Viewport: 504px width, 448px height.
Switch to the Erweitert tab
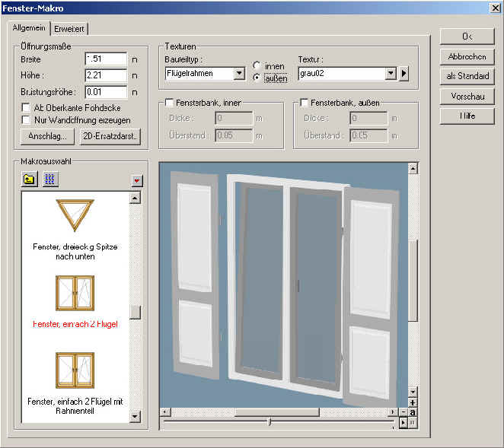pyautogui.click(x=70, y=29)
